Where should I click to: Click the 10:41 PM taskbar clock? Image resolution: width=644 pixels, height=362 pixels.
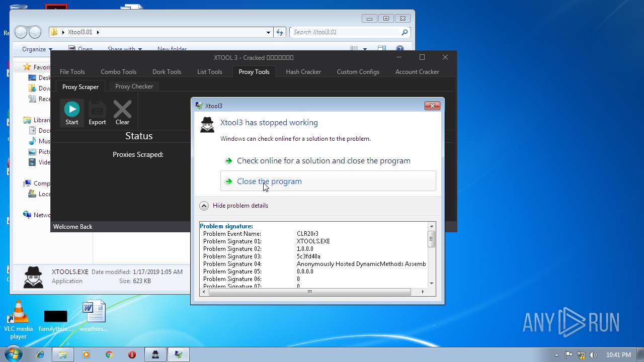618,355
